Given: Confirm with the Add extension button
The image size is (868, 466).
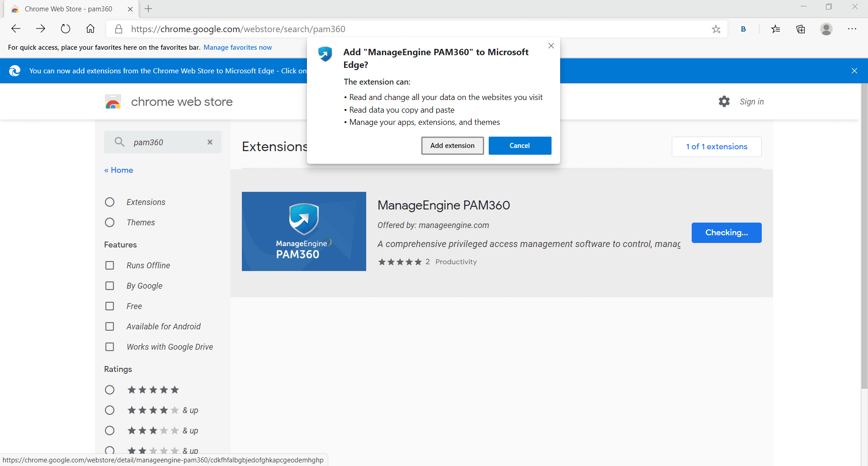Looking at the screenshot, I should (x=453, y=146).
